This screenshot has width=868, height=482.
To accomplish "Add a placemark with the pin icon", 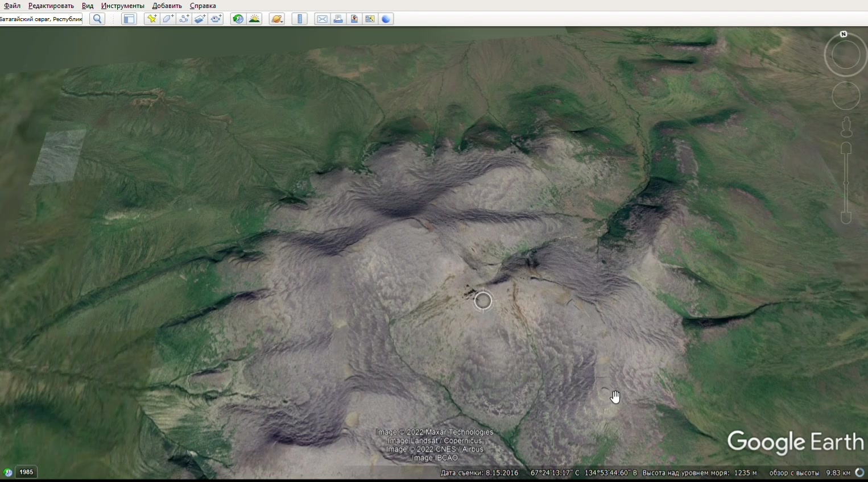I will coord(152,19).
